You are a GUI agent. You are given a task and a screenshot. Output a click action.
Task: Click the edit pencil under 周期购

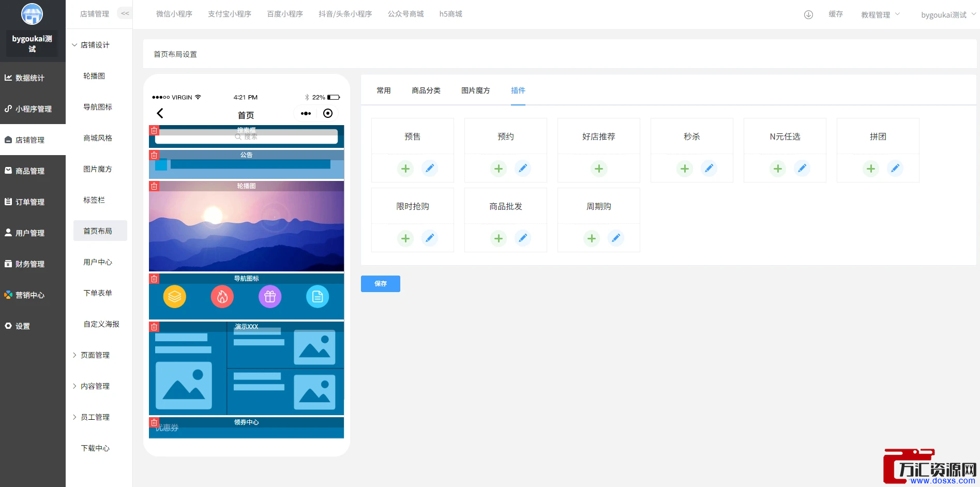click(616, 238)
